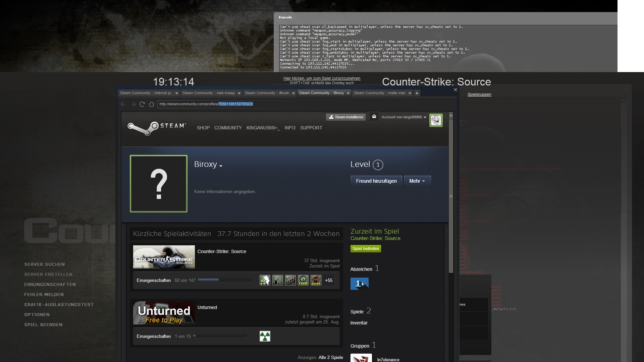The image size is (644, 362).
Task: Open the SHOP menu
Action: click(x=203, y=128)
